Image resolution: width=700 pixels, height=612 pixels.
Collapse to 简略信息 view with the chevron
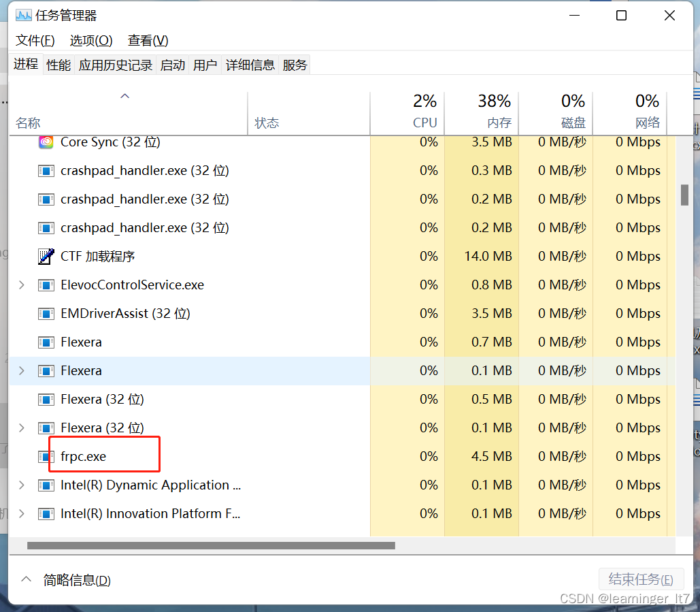tap(27, 579)
